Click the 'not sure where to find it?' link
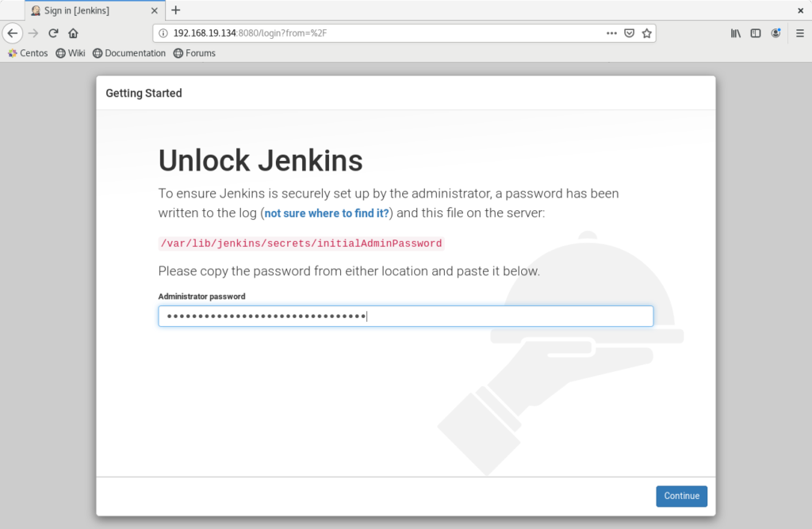Screen dimensions: 812x529 (327, 213)
